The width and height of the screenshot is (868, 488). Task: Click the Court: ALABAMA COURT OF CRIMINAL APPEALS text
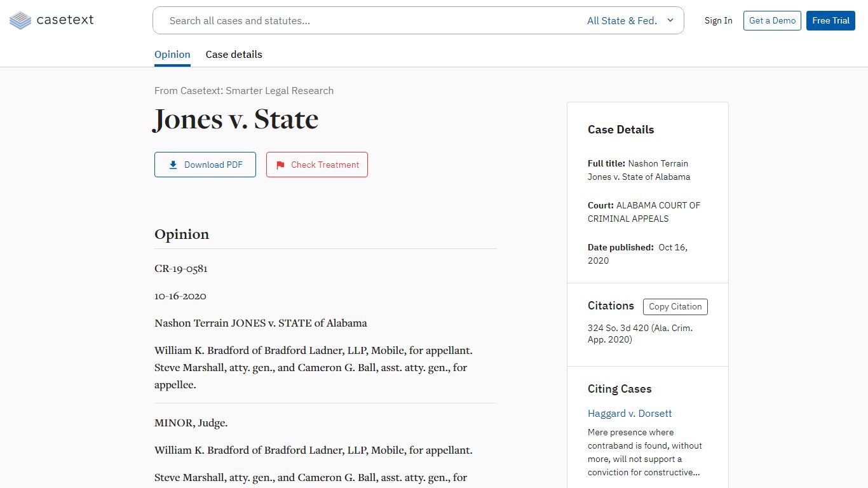point(644,212)
